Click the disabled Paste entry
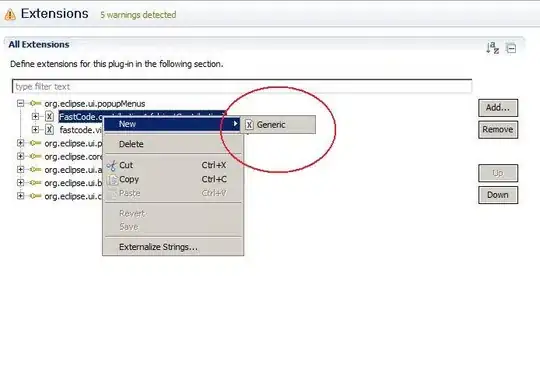 pyautogui.click(x=173, y=193)
